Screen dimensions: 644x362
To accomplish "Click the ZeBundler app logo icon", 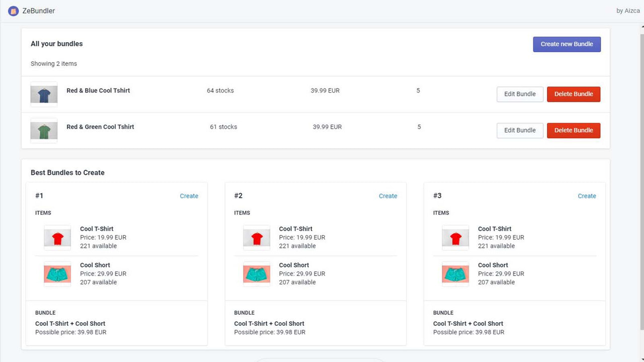I will (14, 11).
